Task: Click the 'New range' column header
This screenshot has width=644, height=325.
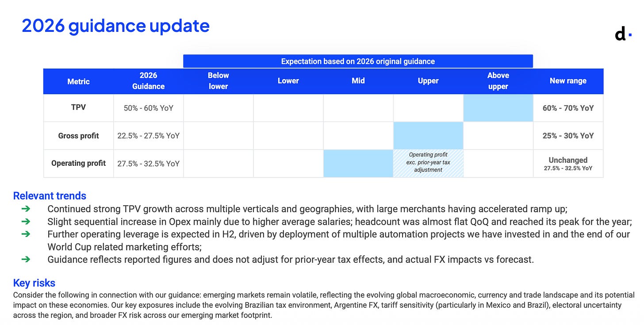Action: pos(568,81)
